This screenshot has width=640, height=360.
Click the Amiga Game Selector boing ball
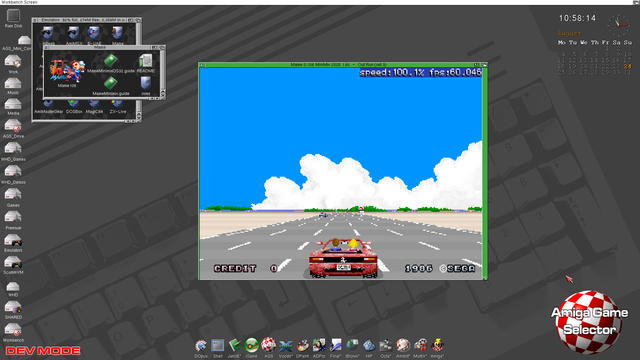[x=589, y=322]
